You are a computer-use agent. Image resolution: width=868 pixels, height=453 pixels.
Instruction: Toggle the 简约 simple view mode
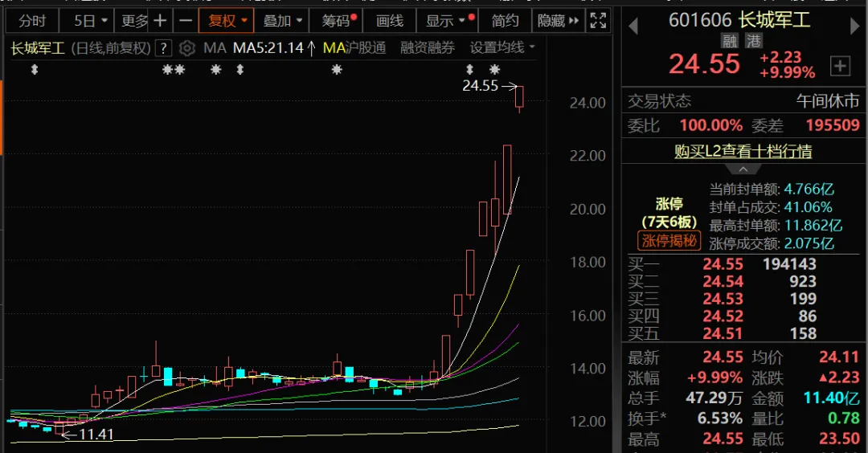coord(506,21)
